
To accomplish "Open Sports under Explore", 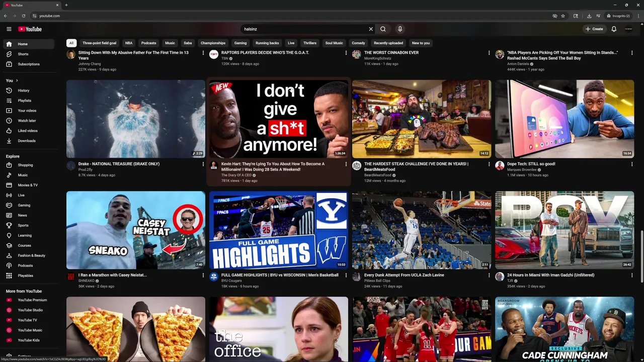I will (28, 225).
